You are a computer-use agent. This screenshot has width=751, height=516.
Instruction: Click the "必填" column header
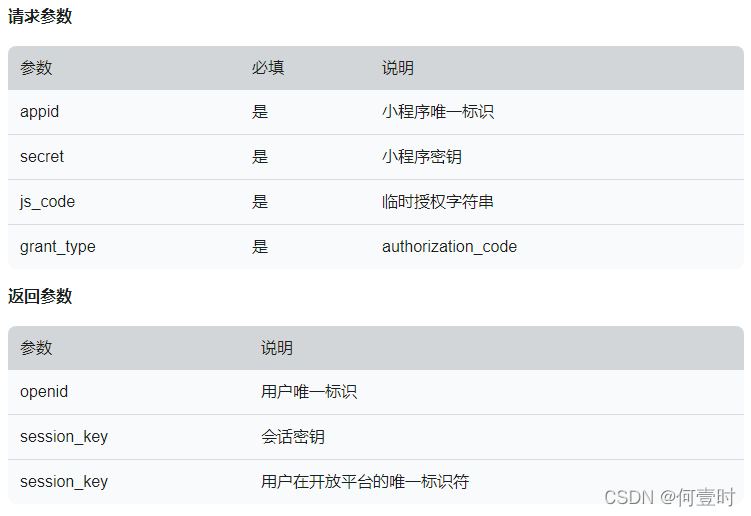[268, 68]
